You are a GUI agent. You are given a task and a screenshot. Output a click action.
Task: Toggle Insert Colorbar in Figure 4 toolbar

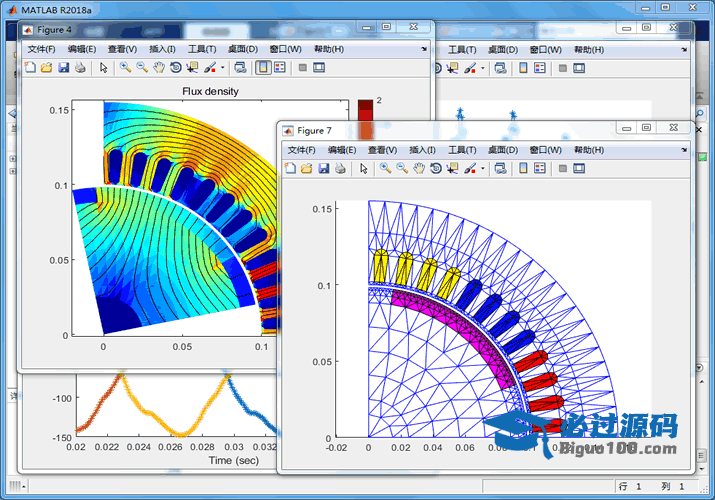[263, 68]
